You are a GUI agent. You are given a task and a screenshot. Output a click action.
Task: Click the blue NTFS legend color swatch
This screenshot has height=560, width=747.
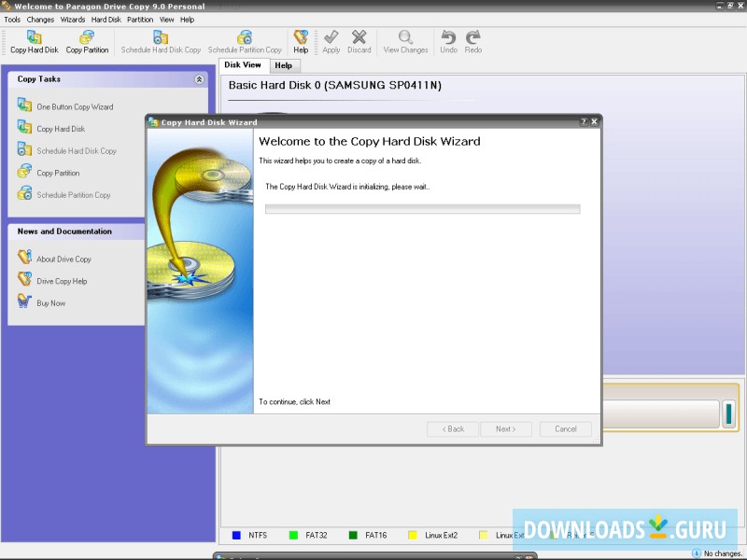(x=236, y=535)
